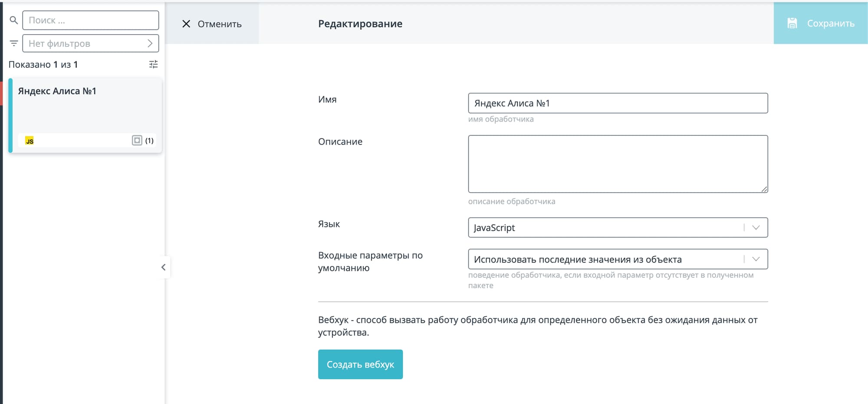Image resolution: width=868 pixels, height=404 pixels.
Task: Click the X icon beside Отменить
Action: [x=186, y=24]
